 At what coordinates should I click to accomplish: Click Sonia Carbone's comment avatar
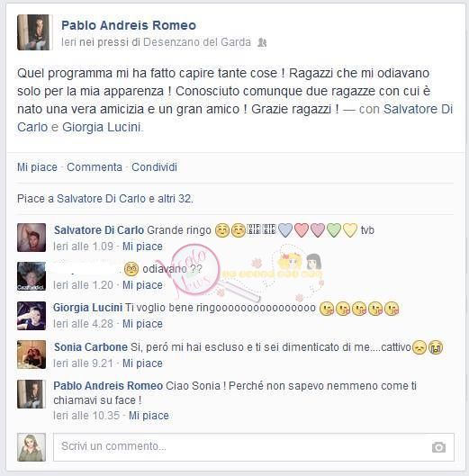pos(32,355)
